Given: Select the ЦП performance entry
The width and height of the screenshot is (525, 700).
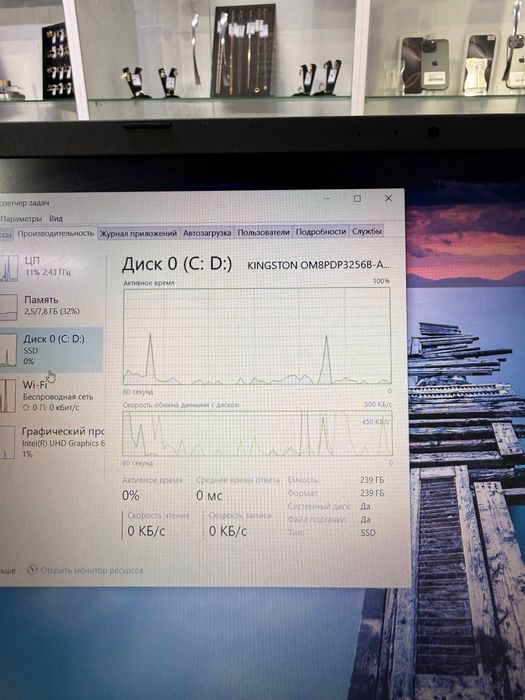Looking at the screenshot, I should tap(51, 267).
